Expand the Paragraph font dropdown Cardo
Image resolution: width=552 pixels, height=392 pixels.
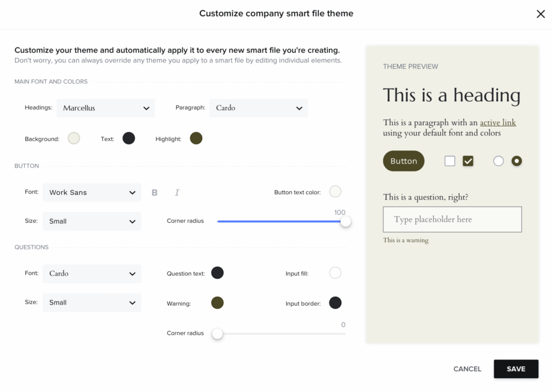(x=259, y=108)
